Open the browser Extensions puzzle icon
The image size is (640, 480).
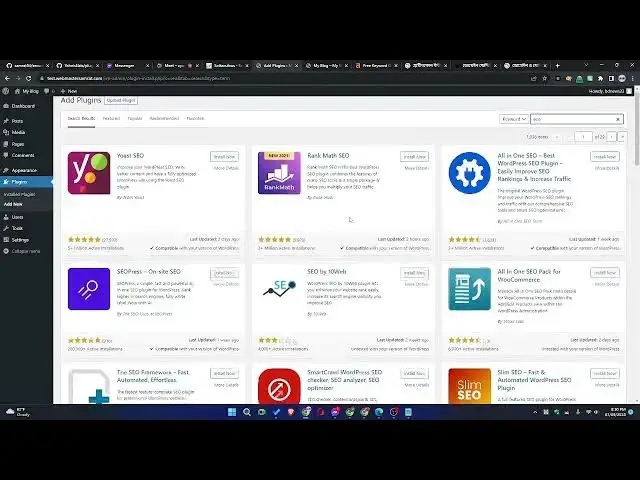(x=600, y=78)
